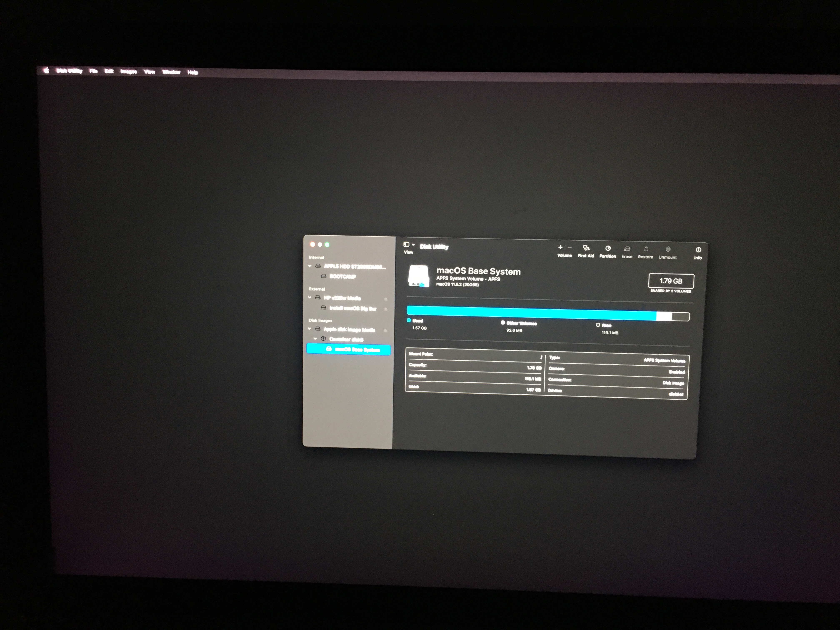Click the green zoom window button
The image size is (840, 630).
(x=327, y=245)
